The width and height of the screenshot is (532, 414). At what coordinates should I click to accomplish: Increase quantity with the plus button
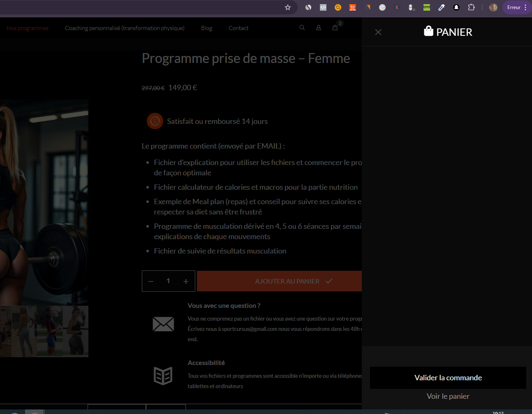(186, 281)
